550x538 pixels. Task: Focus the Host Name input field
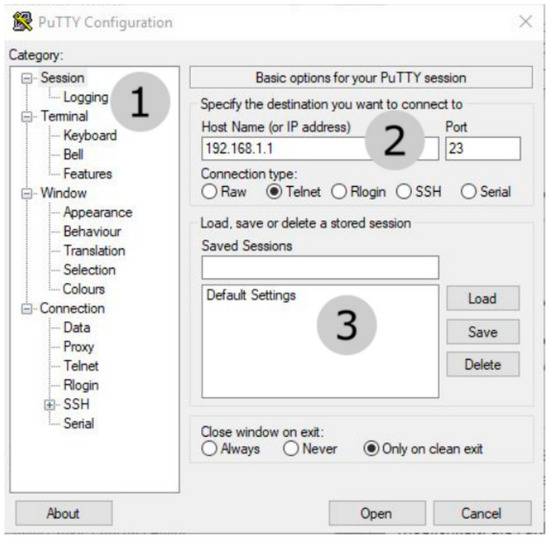[320, 149]
